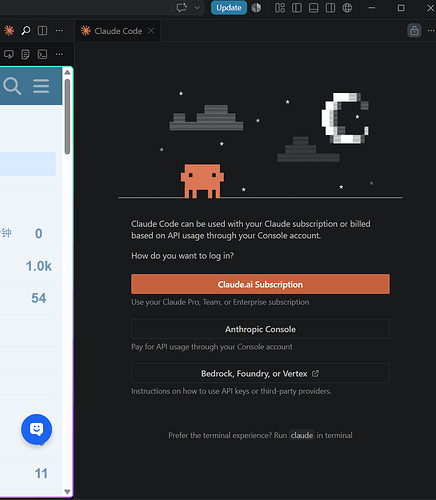Open the hamburger menu in the web preview
Image resolution: width=436 pixels, height=500 pixels.
41,86
